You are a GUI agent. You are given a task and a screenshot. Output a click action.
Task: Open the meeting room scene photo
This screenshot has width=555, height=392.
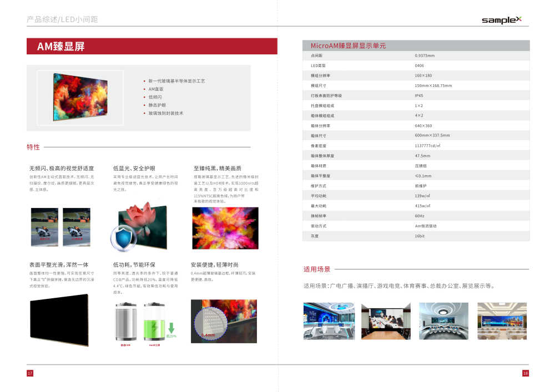coord(386,321)
